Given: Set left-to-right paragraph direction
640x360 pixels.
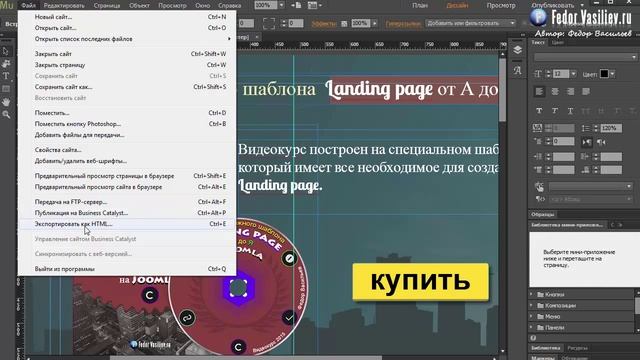Looking at the screenshot, I should (587, 142).
